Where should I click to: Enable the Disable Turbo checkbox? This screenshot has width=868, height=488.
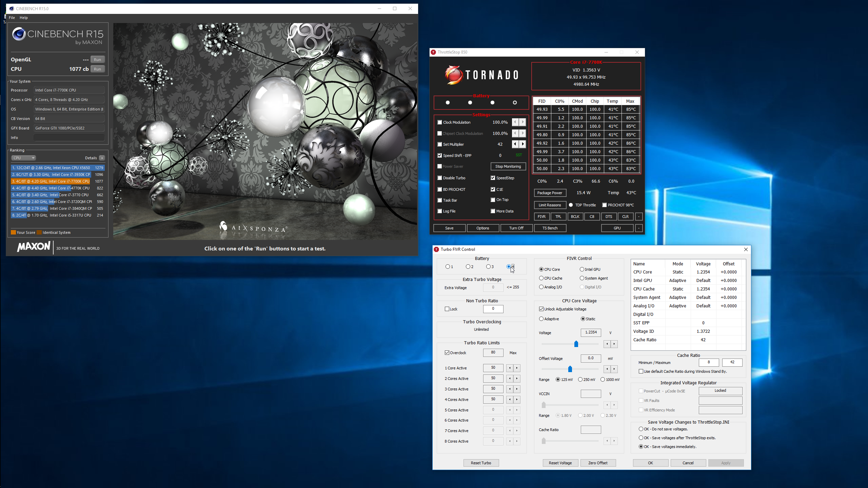pos(440,178)
